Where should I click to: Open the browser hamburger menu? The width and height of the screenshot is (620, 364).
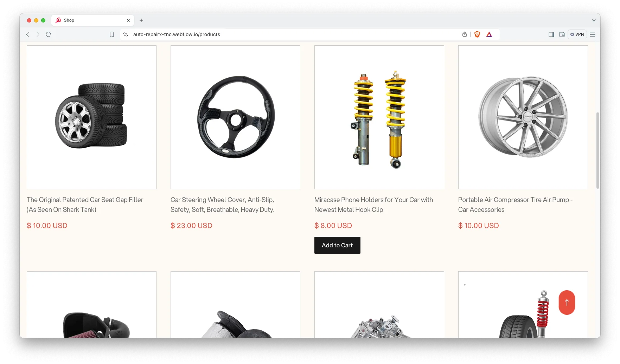pos(593,34)
